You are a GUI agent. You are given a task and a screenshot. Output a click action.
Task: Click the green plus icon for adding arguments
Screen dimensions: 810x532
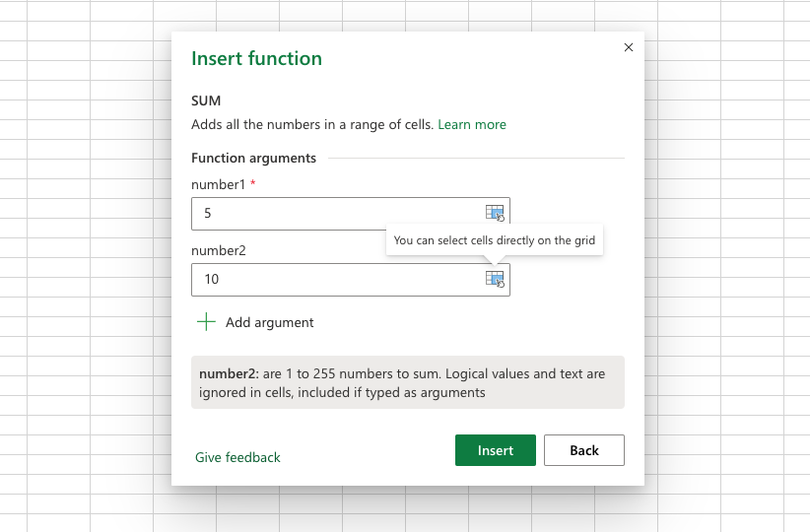pyautogui.click(x=206, y=322)
